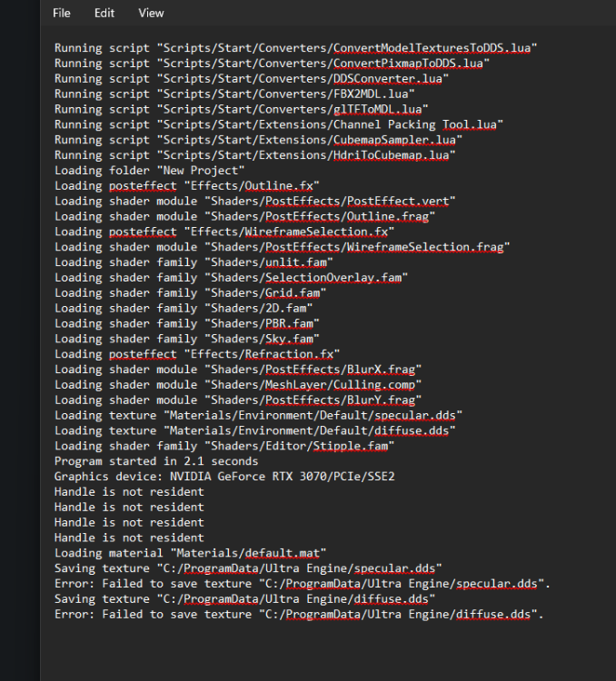Click the underlined "Stipple.fam" word
The width and height of the screenshot is (616, 681).
point(349,446)
